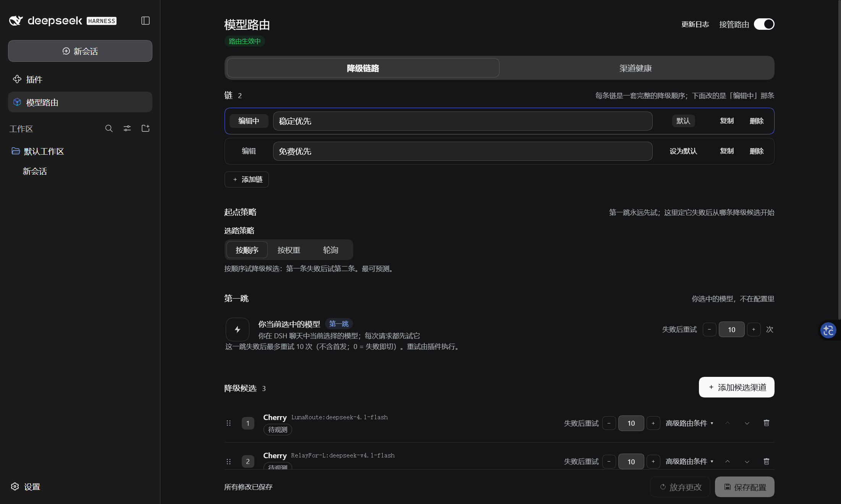The width and height of the screenshot is (841, 504).
Task: Create new workspace folder icon
Action: pyautogui.click(x=146, y=128)
